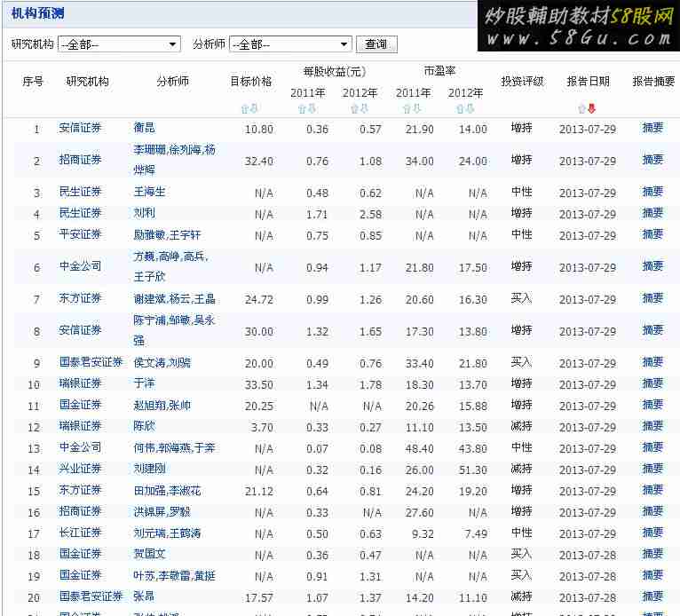This screenshot has height=616, width=680.
Task: Open 安信证券 institution link in row 1
Action: coord(80,128)
